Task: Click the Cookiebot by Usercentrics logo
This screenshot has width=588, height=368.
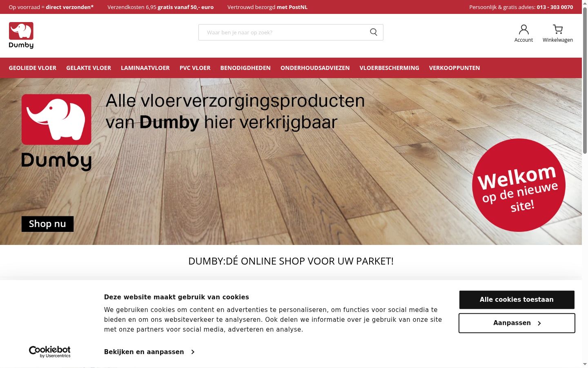Action: click(50, 352)
